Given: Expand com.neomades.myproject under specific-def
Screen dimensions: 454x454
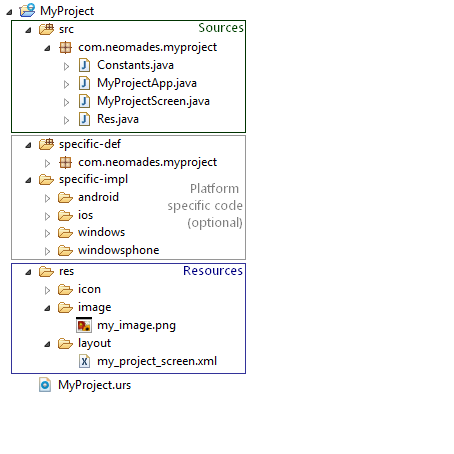Looking at the screenshot, I should 47,163.
